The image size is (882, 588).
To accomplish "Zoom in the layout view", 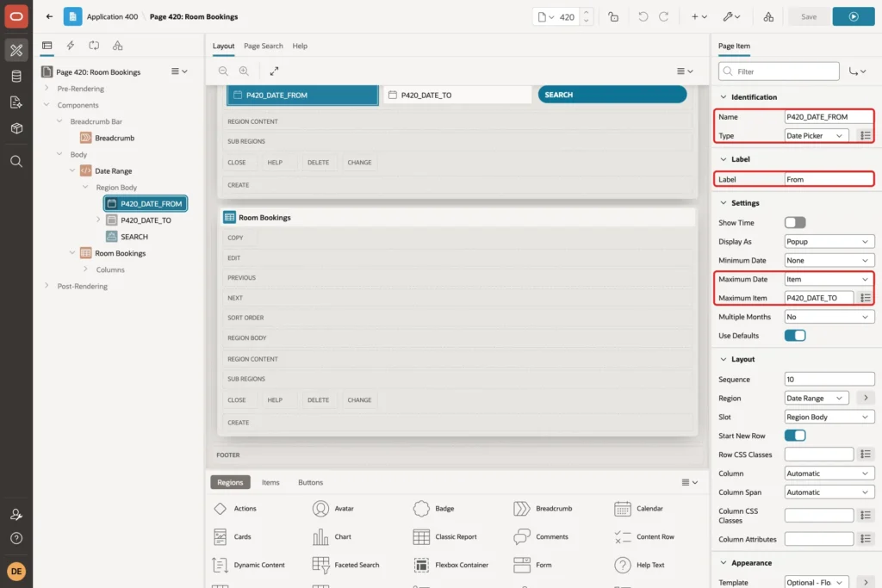I will 244,71.
